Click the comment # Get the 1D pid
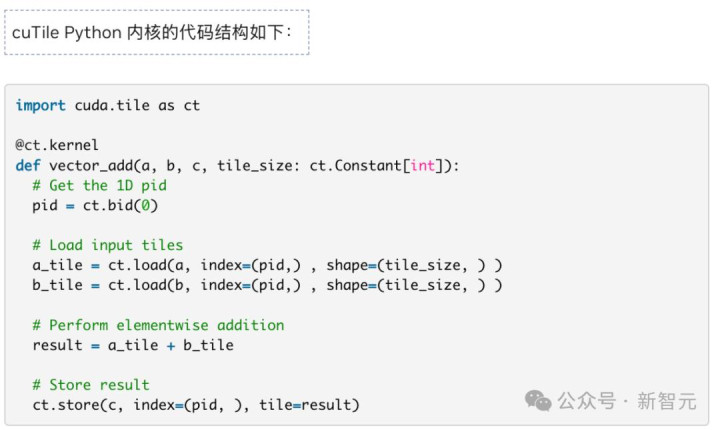Image resolution: width=720 pixels, height=430 pixels. click(99, 186)
